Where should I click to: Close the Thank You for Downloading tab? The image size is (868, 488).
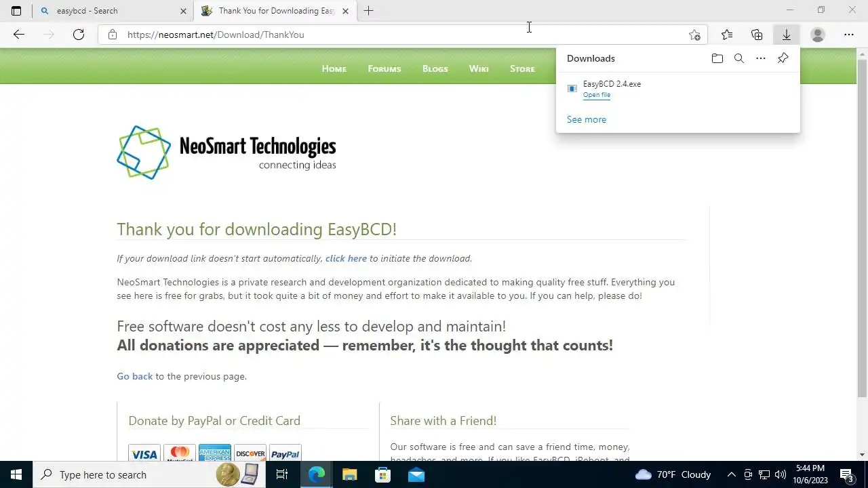(345, 11)
